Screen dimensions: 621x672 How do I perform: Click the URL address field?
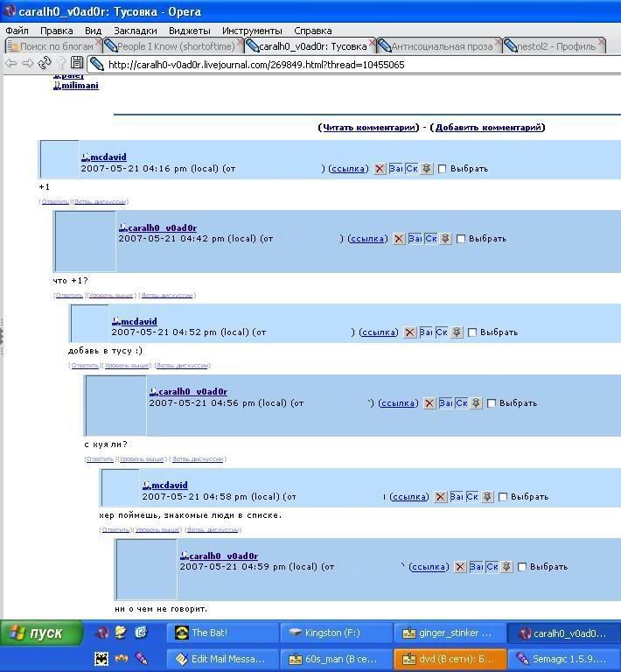(350, 64)
